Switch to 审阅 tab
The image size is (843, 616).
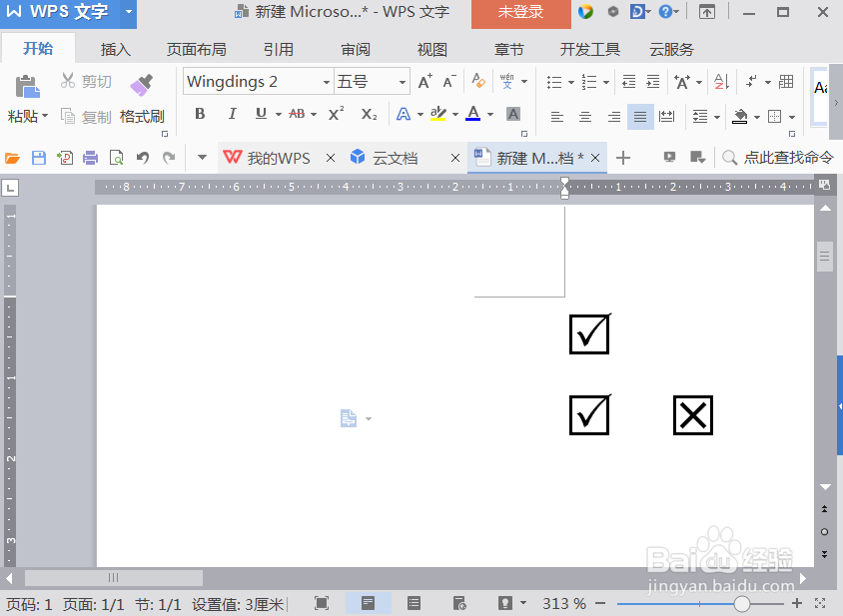[356, 50]
